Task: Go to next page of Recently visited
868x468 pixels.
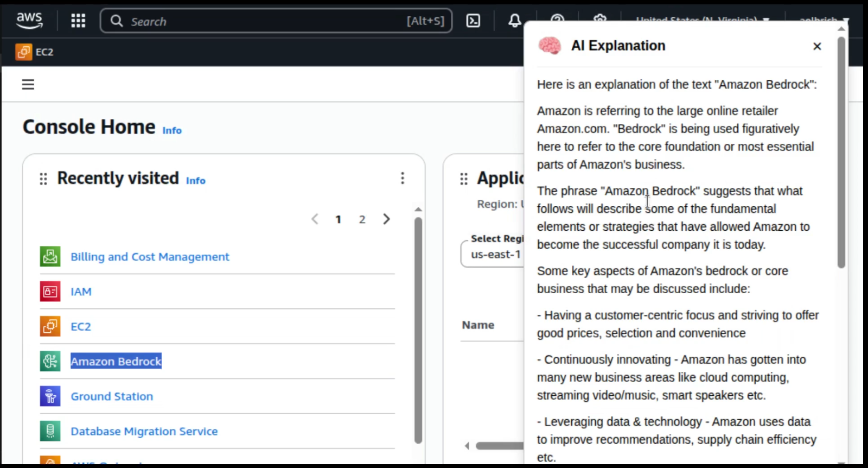Action: coord(386,219)
